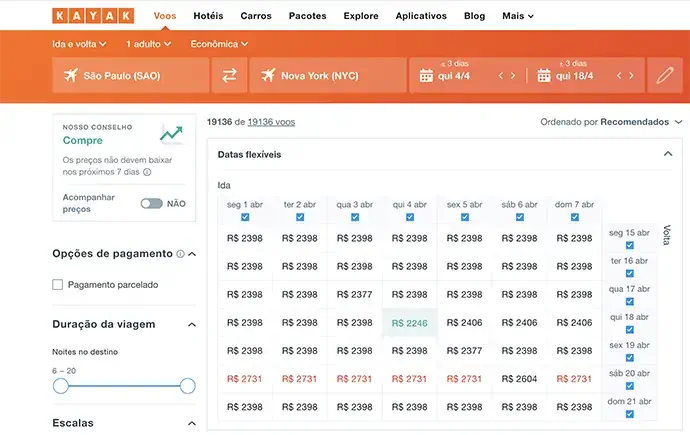Select R$ 2377 under qua 3 abr
Screen dimensions: 690x435
point(355,294)
